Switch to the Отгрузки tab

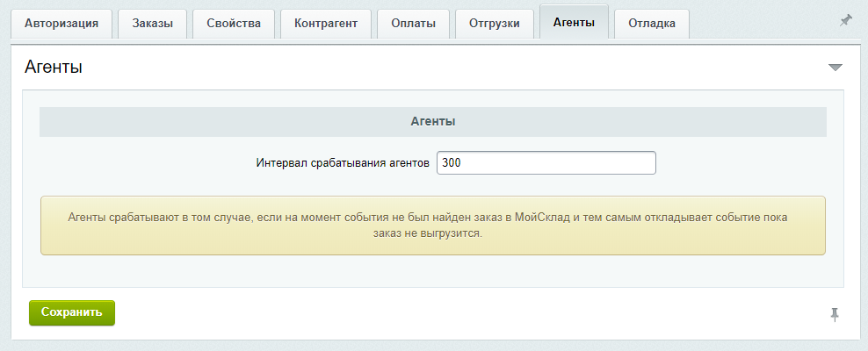[x=495, y=24]
